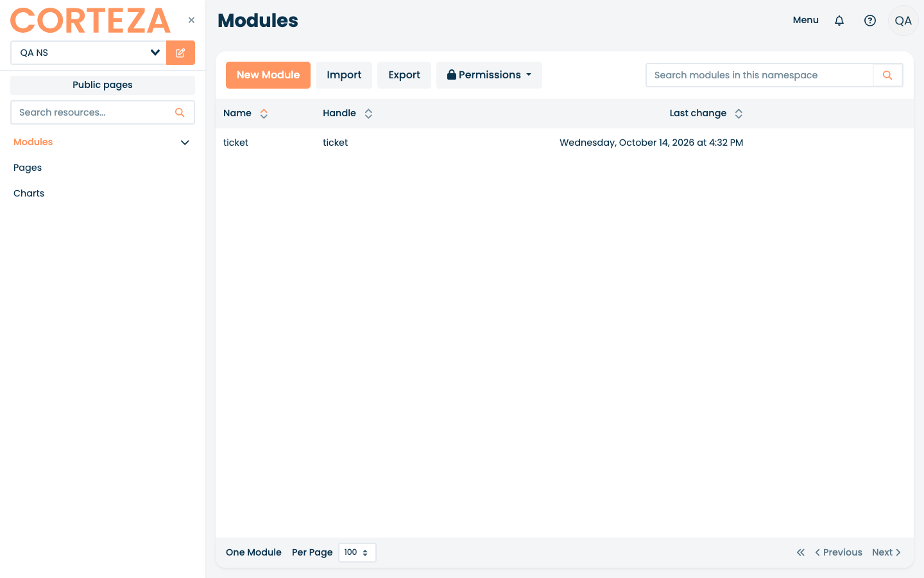This screenshot has width=924, height=578.
Task: Click the One Module count label
Action: (x=253, y=552)
